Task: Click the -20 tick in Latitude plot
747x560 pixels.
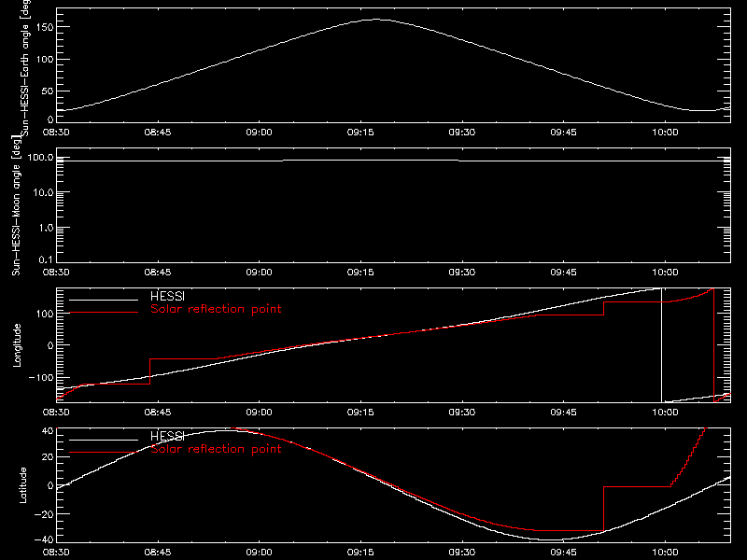Action: (44, 514)
